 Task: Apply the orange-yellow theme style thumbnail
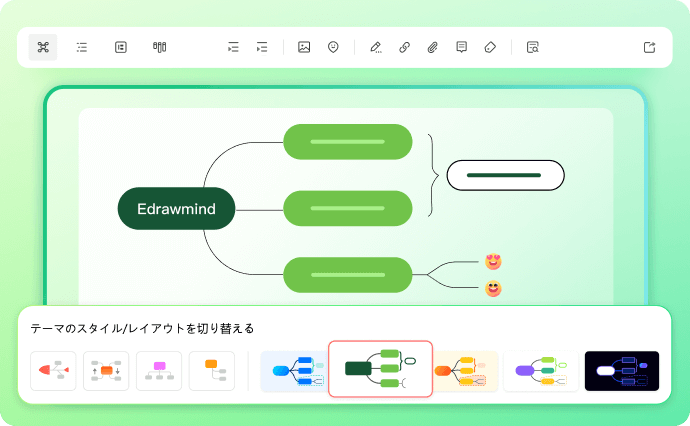pyautogui.click(x=466, y=371)
